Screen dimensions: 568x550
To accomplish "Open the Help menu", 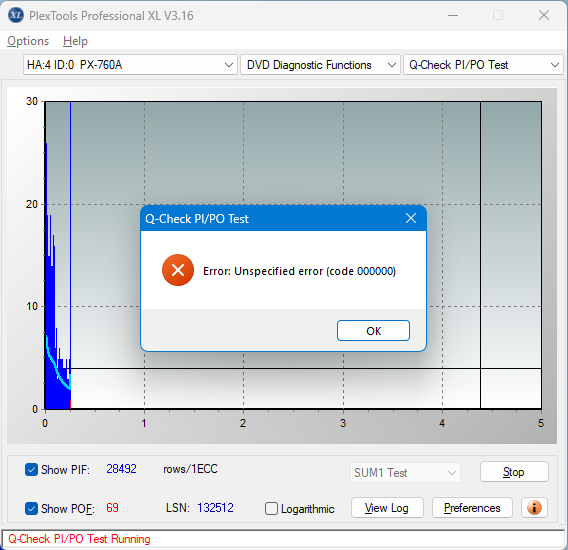I will click(x=75, y=41).
